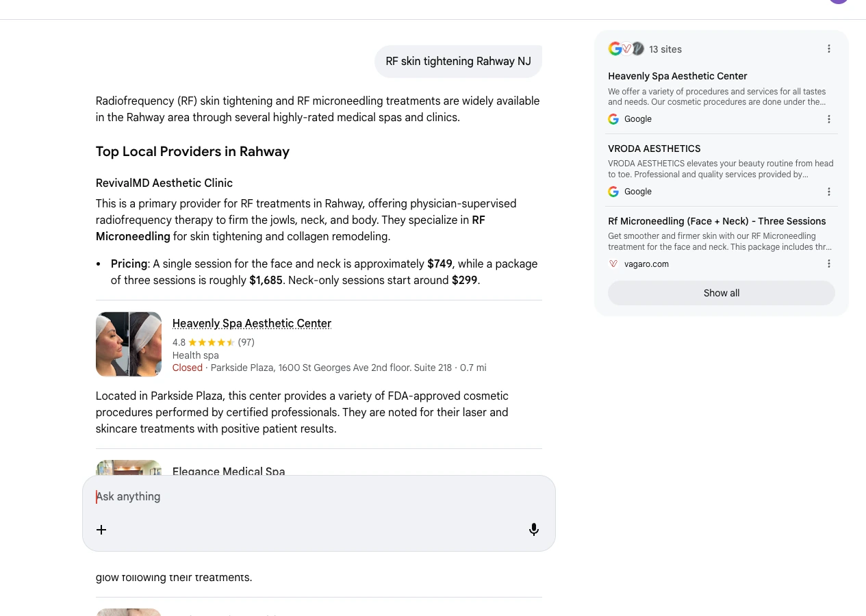Open the Heavenly Spa Aesthetic Center source title
The width and height of the screenshot is (866, 616).
tap(678, 76)
